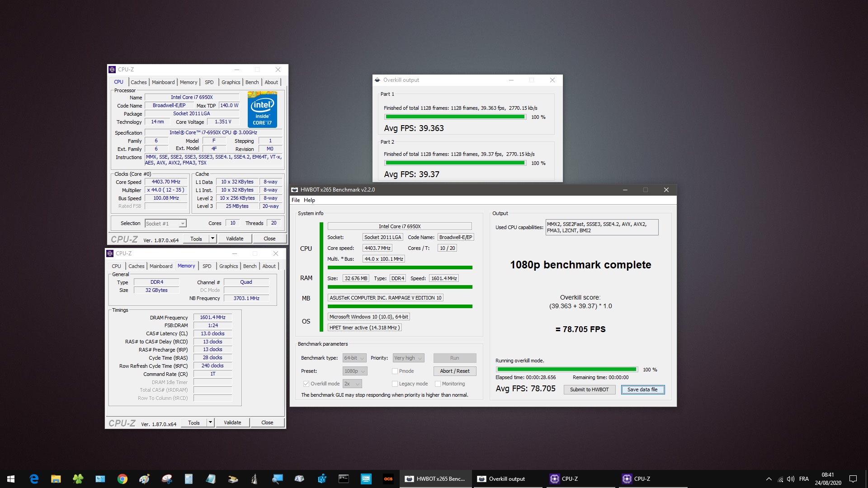This screenshot has height=488, width=868.
Task: Open the network status tray icon
Action: pyautogui.click(x=780, y=479)
